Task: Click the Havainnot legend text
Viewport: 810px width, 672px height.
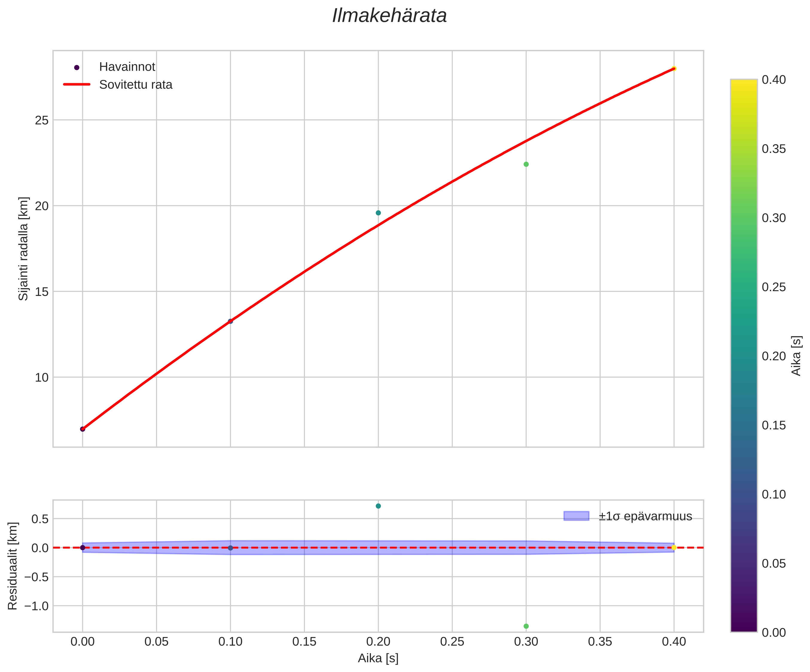Action: click(127, 67)
